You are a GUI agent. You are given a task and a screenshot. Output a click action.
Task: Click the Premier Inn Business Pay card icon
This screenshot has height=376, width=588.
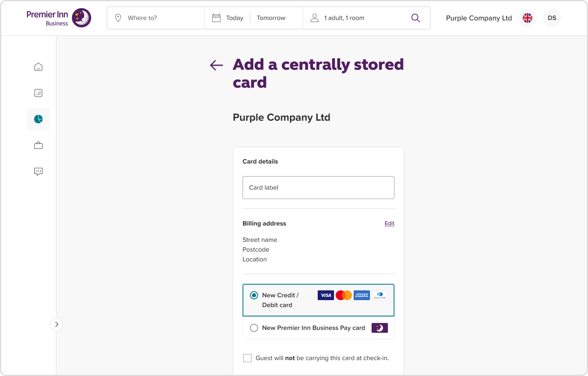coord(380,328)
